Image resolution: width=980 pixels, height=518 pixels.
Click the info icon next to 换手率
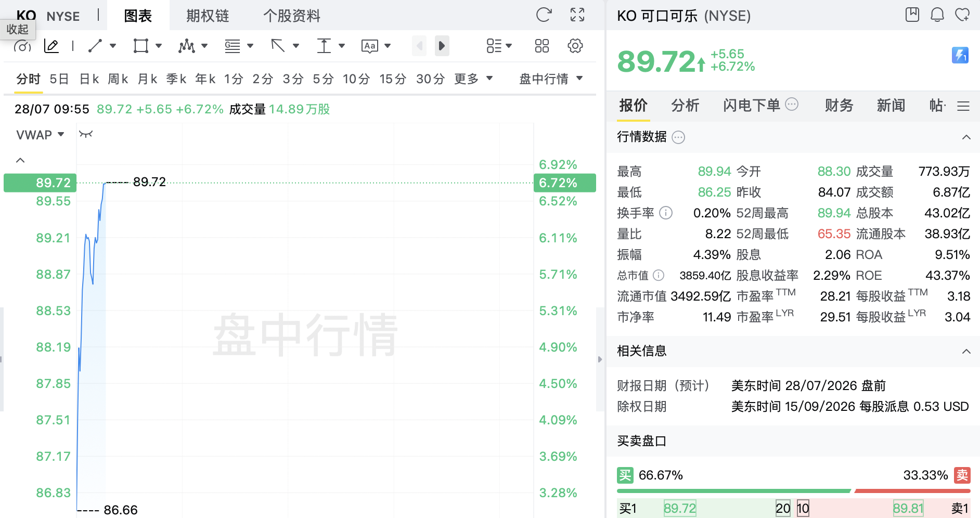(x=666, y=213)
